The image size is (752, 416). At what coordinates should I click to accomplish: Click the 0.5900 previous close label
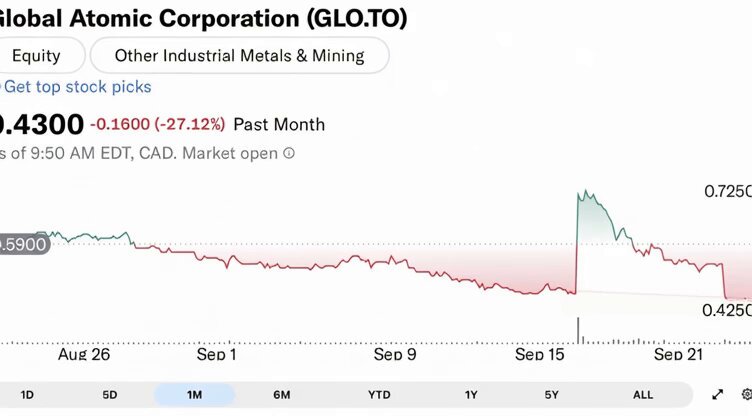click(23, 244)
